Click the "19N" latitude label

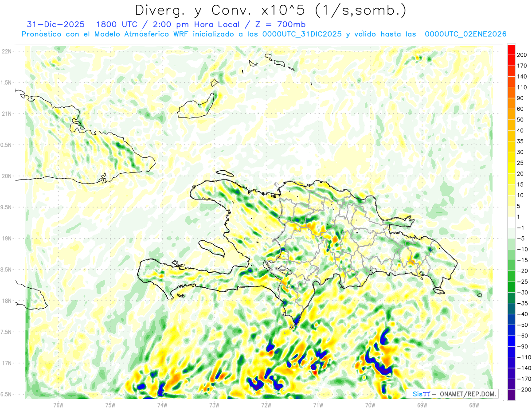tap(6, 239)
